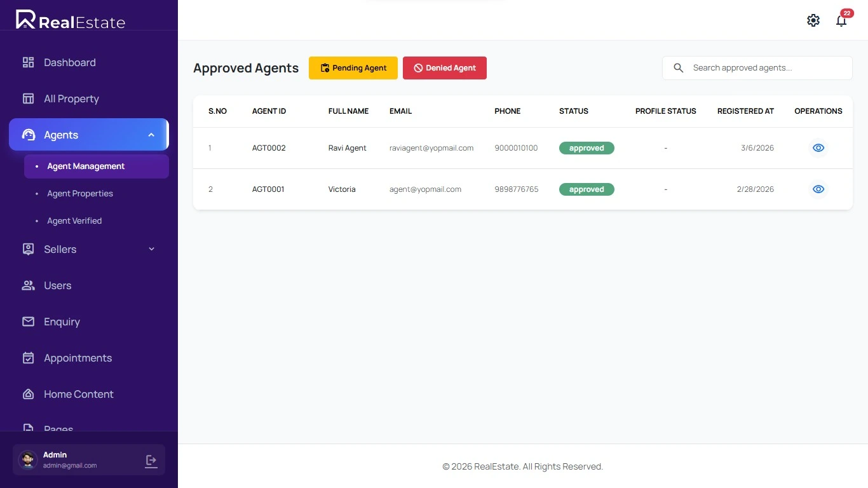Click the Enquiry envelope icon
Image resolution: width=868 pixels, height=488 pixels.
tap(28, 322)
